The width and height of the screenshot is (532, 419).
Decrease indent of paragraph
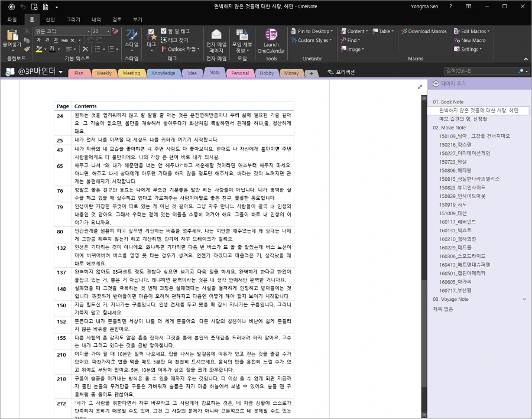point(90,40)
